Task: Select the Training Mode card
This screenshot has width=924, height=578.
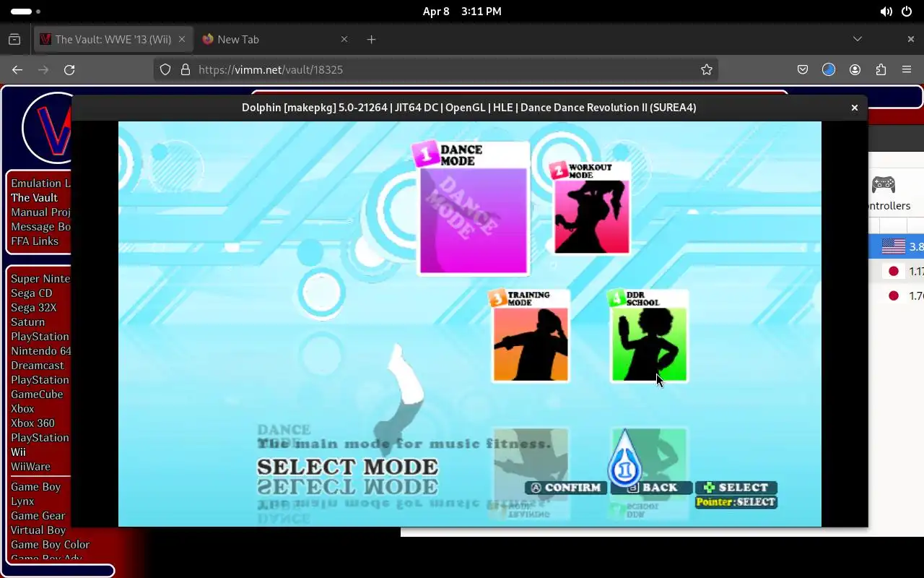Action: click(531, 335)
